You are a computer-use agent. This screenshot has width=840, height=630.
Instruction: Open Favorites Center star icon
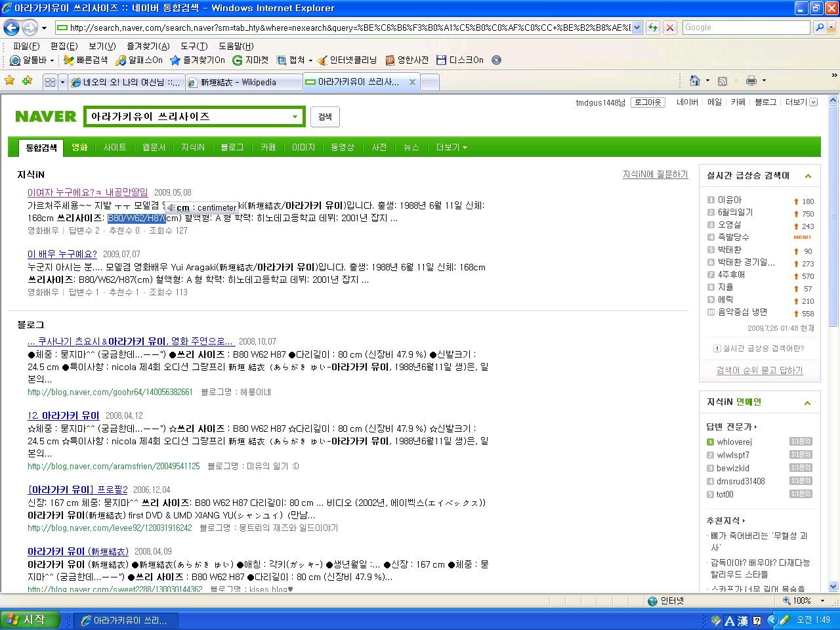[10, 81]
